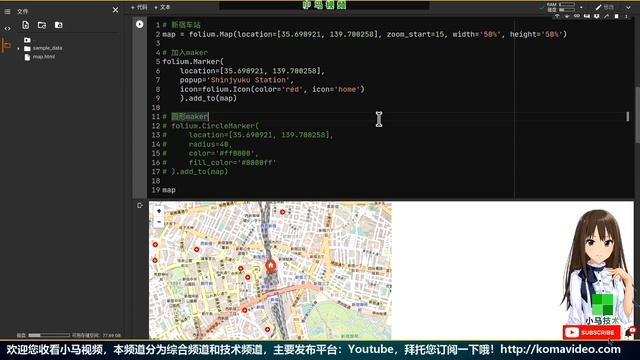The image size is (640, 360).
Task: Add a new code cell
Action: pyautogui.click(x=139, y=7)
